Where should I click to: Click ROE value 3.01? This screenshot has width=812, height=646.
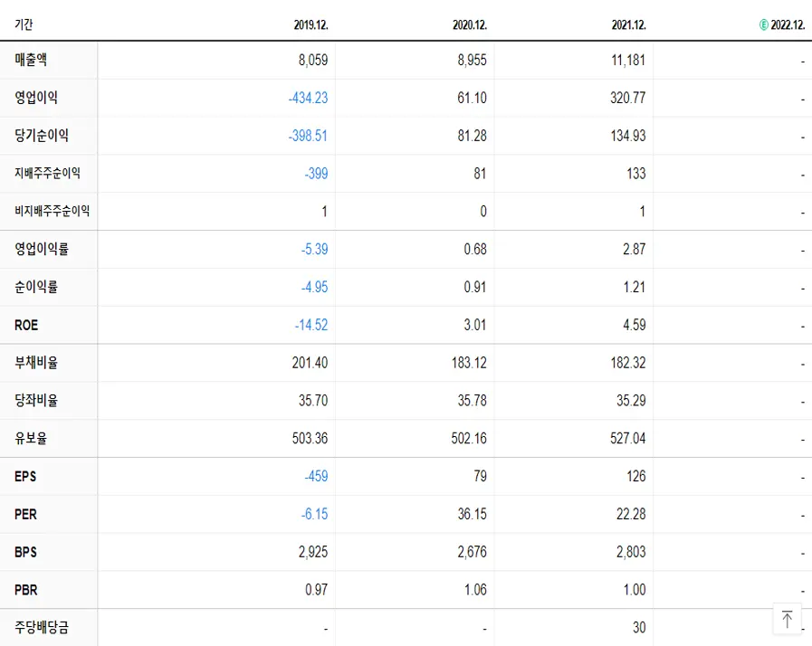click(x=475, y=325)
